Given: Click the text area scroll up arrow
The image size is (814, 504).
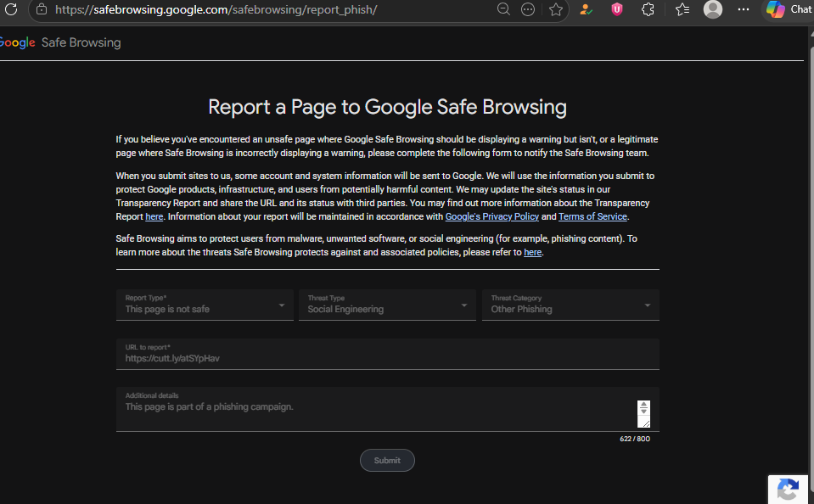Looking at the screenshot, I should click(643, 405).
